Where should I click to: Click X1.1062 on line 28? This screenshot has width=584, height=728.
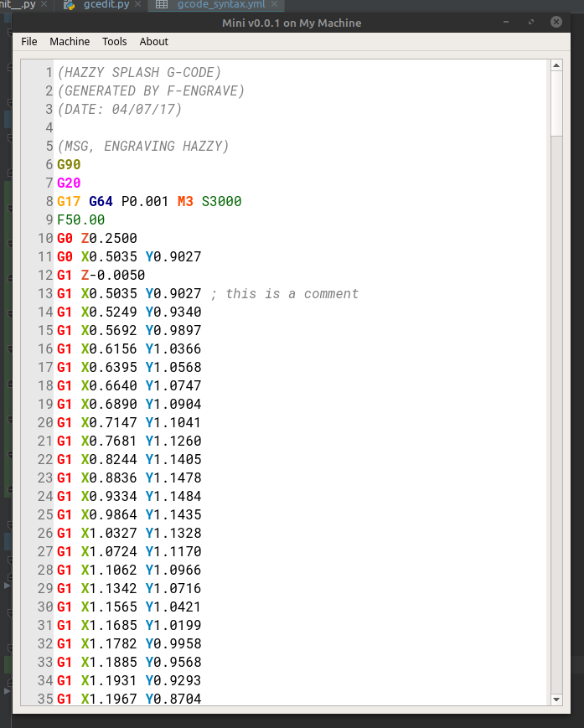pyautogui.click(x=109, y=571)
